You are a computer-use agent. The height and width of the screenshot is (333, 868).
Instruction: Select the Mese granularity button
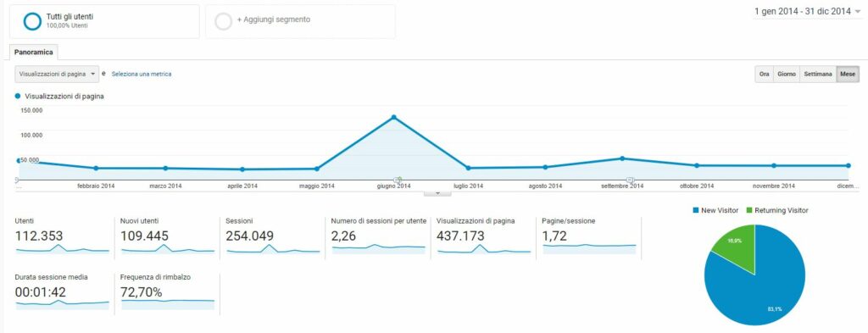[x=848, y=74]
